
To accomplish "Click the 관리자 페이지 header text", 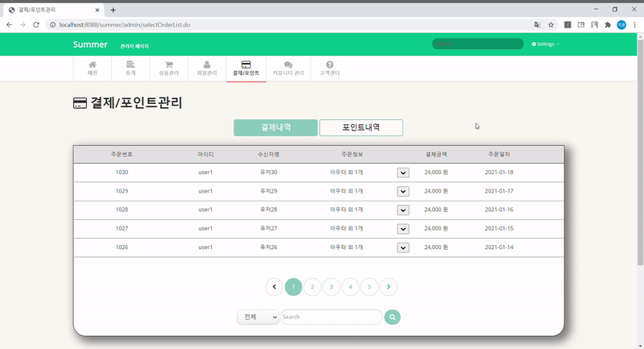I will tap(134, 46).
